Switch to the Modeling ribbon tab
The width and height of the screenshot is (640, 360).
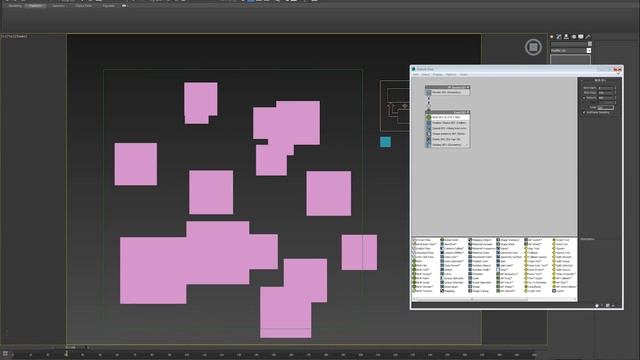(x=15, y=6)
